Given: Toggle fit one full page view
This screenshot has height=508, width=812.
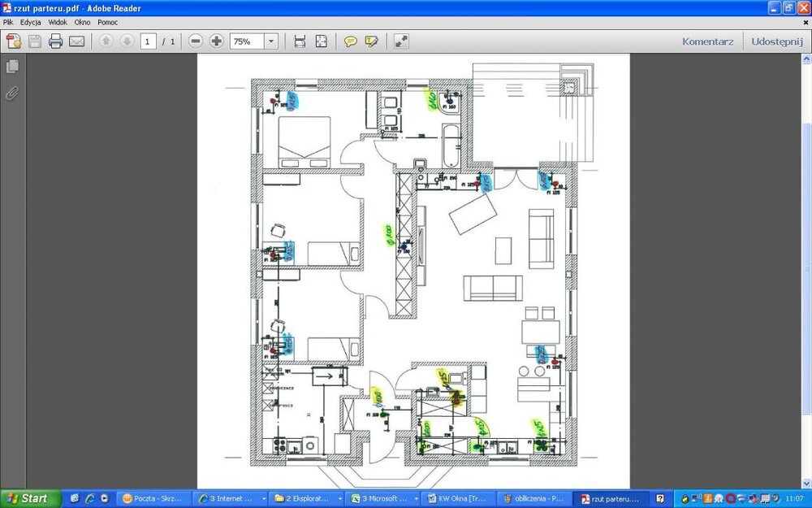Looking at the screenshot, I should click(322, 41).
